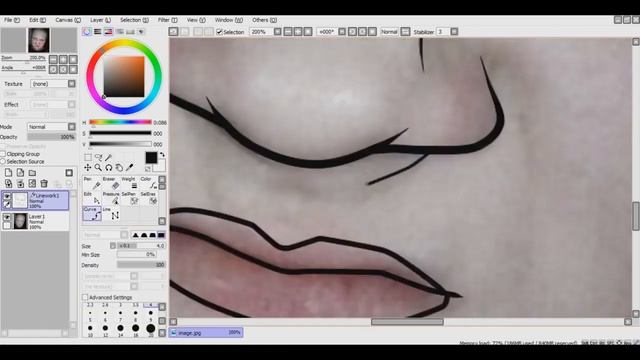This screenshot has width=640, height=360.
Task: Toggle the Selection checkbox in toolbar
Action: point(220,32)
